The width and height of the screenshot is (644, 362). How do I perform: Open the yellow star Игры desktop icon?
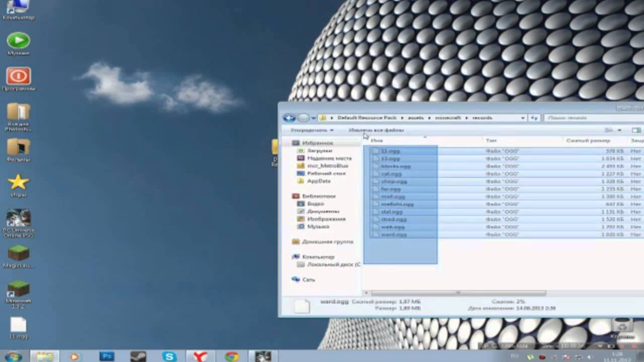click(19, 185)
